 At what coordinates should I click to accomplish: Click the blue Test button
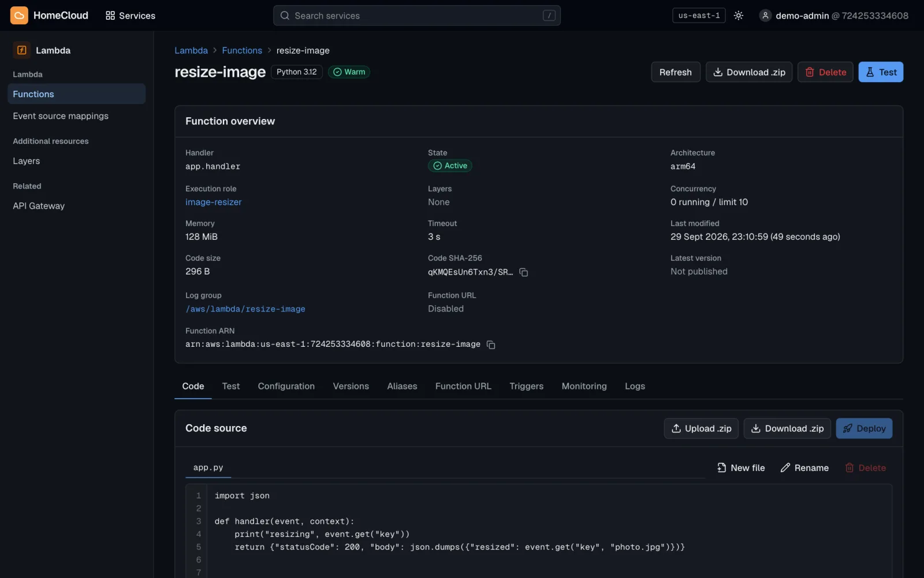coord(881,72)
